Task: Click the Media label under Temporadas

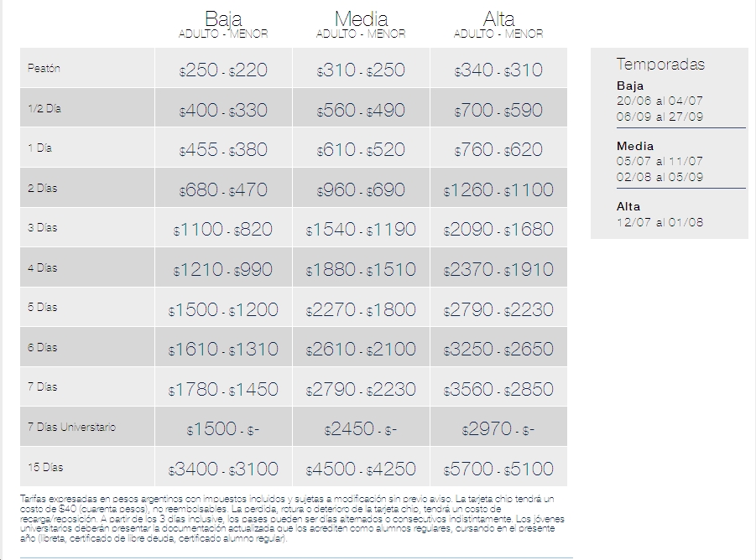Action: tap(634, 146)
